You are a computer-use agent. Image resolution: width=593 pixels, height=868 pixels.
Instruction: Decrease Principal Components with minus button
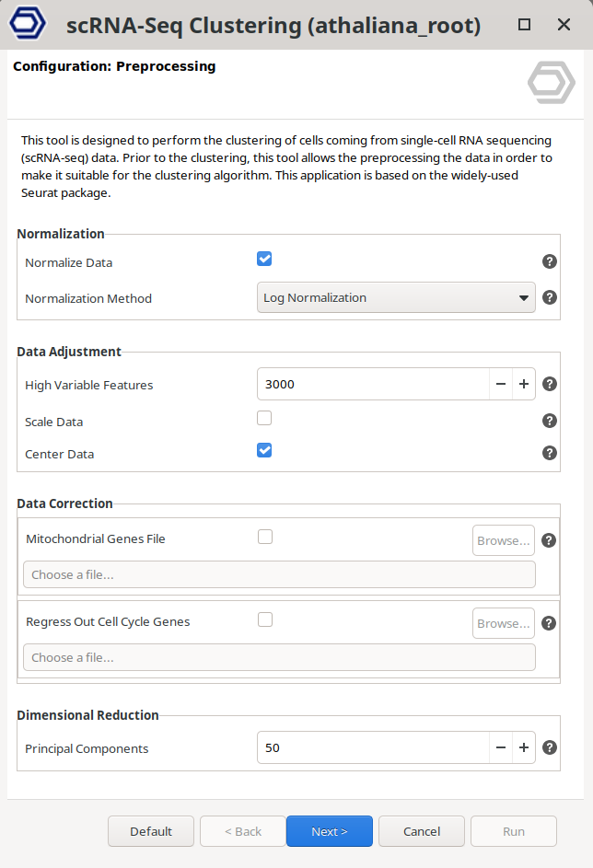(501, 747)
